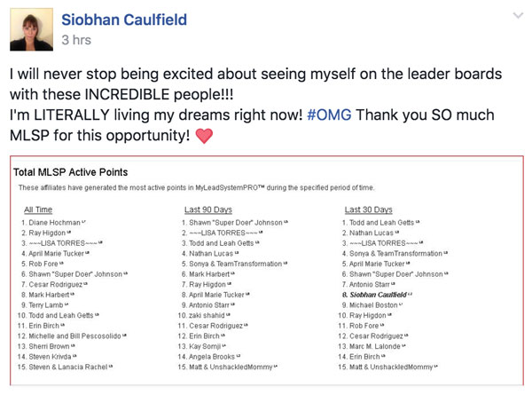Click the #OMG hashtag
Screen dimensions: 532x395
point(329,115)
